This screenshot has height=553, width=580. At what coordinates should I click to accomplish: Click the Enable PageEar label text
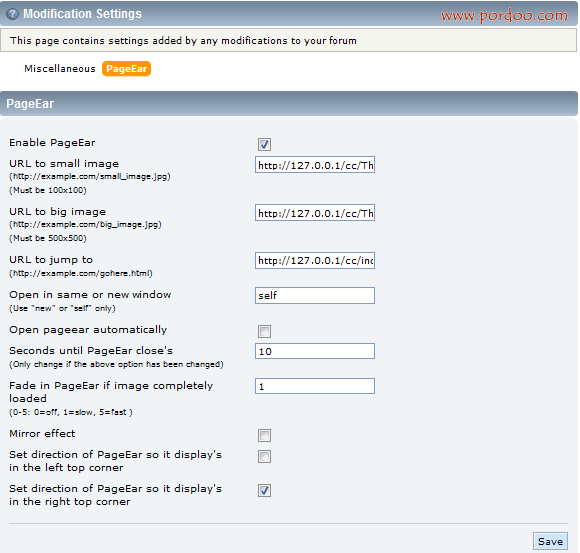52,143
